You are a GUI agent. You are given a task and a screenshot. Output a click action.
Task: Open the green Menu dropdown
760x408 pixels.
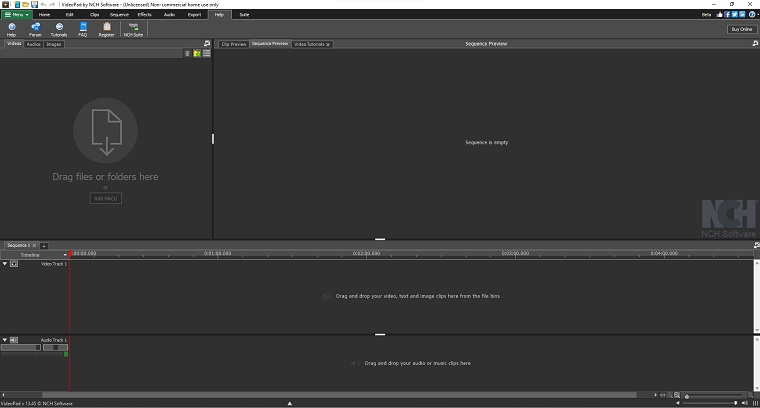coord(16,15)
